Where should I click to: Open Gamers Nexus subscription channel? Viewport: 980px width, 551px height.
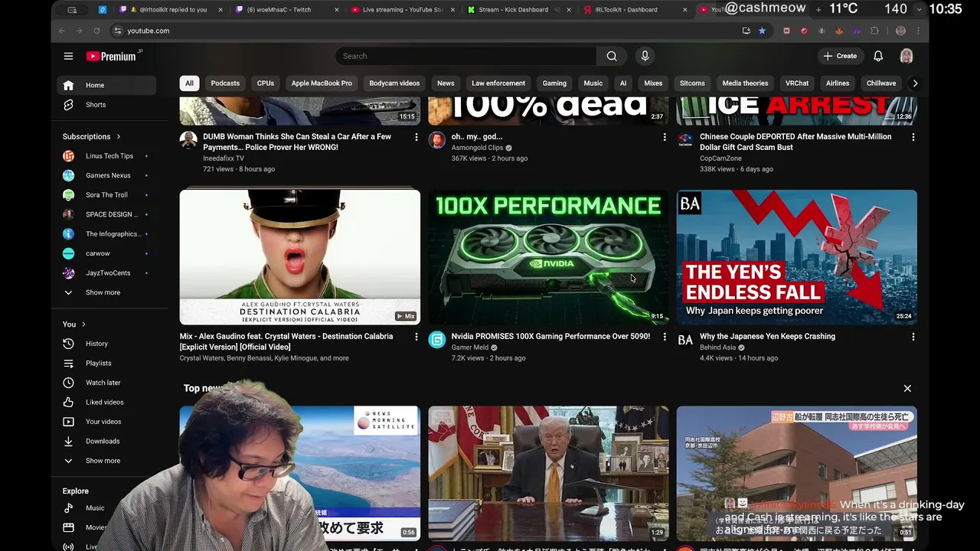(106, 175)
